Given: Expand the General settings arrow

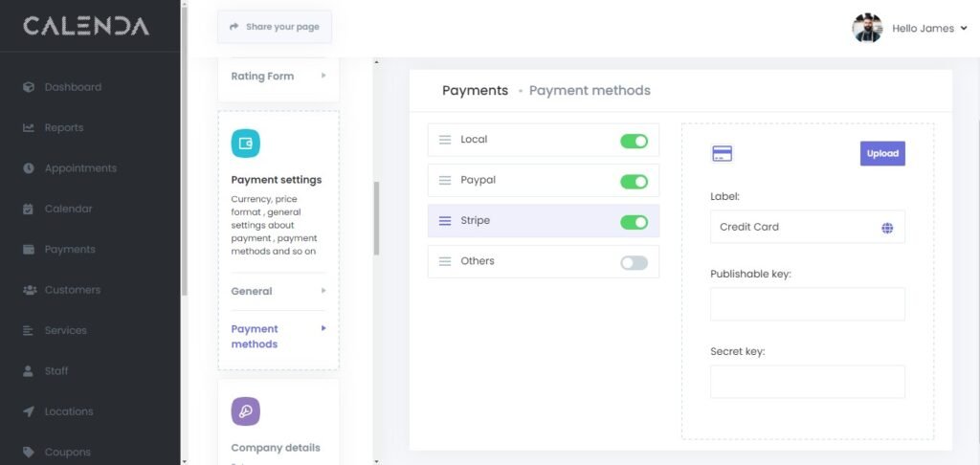Looking at the screenshot, I should [323, 291].
